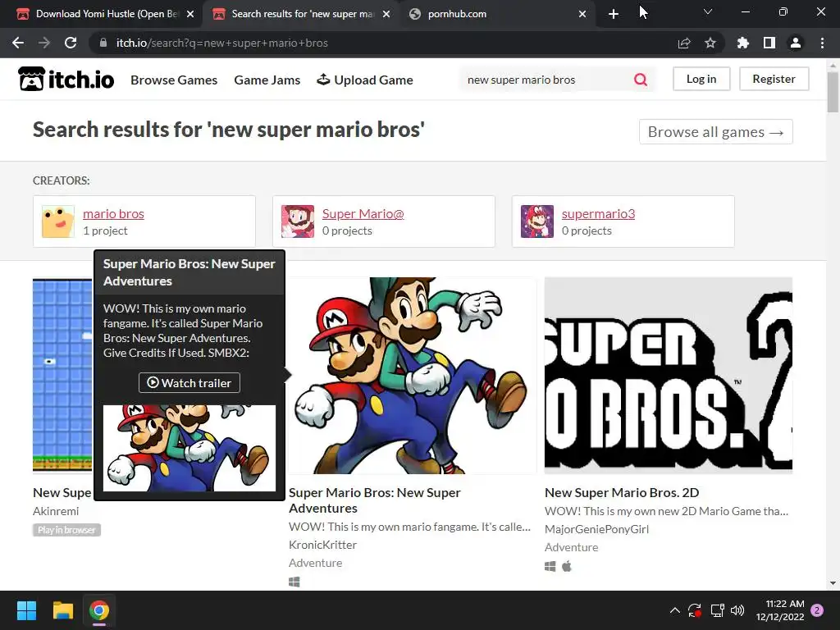Click the mario bros creator avatar

(x=58, y=221)
